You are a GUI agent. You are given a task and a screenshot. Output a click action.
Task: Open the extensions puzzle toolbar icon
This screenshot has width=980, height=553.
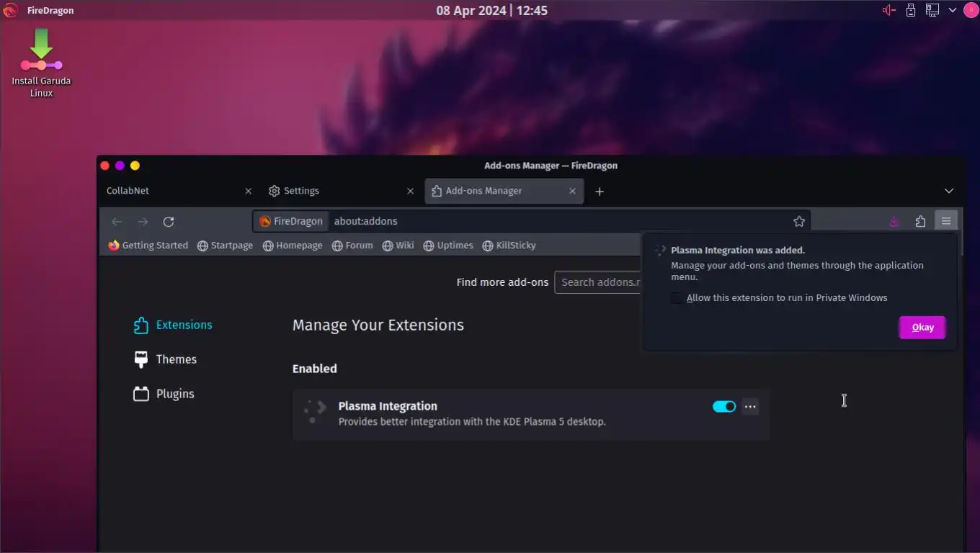point(920,221)
